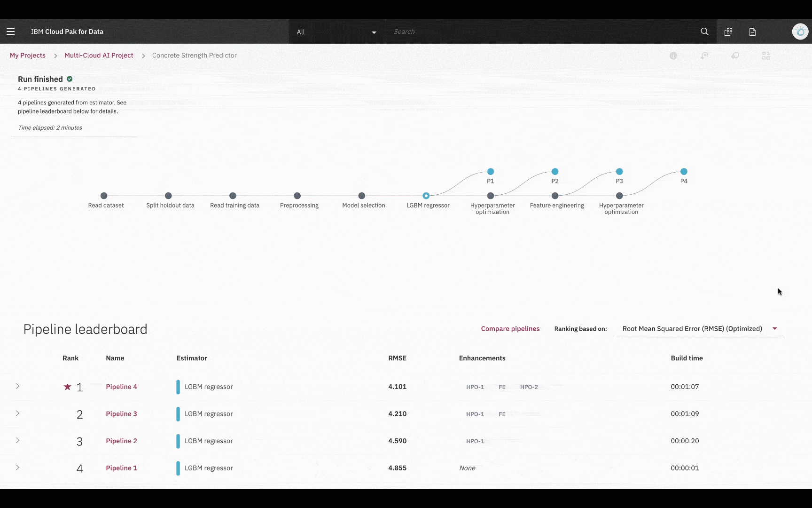Click the FE enhancement tag on Pipeline 3
Viewport: 812px width, 508px height.
tap(502, 414)
